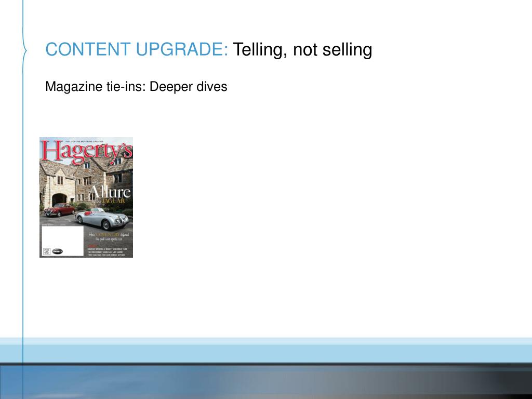Select the 'CONTENT UPGRADE:' blue title text
Screen dimensions: 532x399
click(x=137, y=49)
